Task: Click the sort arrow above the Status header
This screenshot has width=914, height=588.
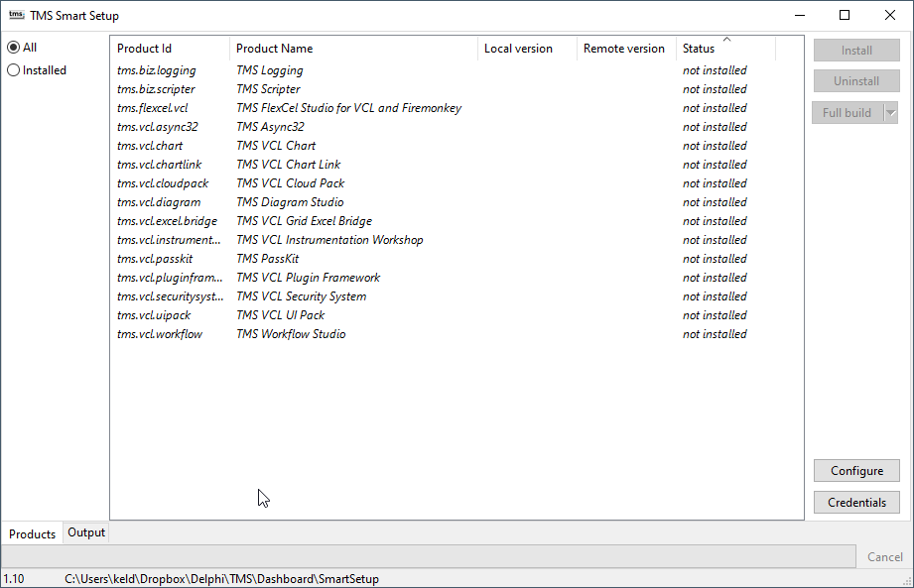Action: (x=726, y=39)
